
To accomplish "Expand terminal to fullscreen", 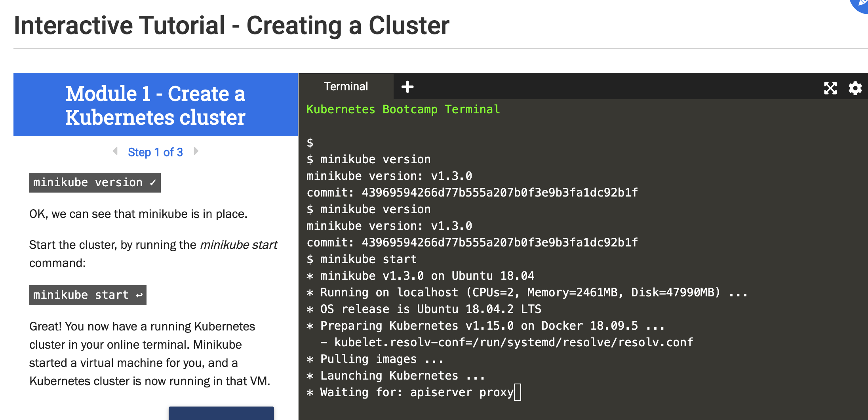I will point(830,88).
